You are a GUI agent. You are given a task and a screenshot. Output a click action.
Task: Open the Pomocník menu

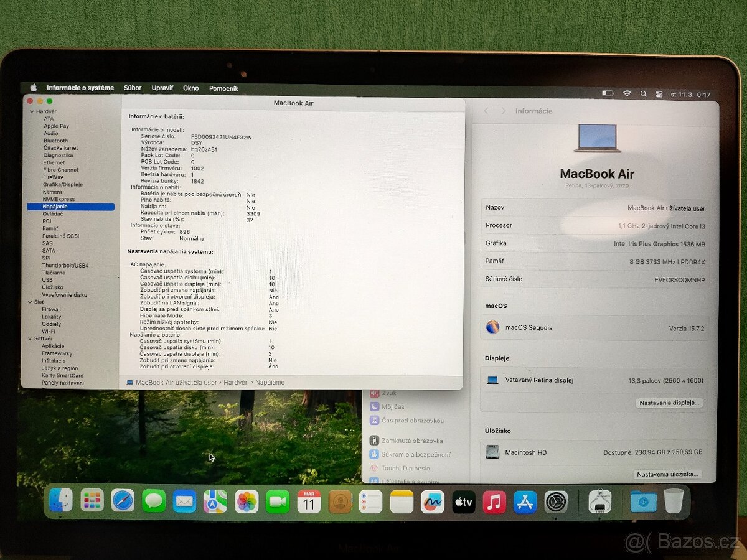[x=223, y=88]
